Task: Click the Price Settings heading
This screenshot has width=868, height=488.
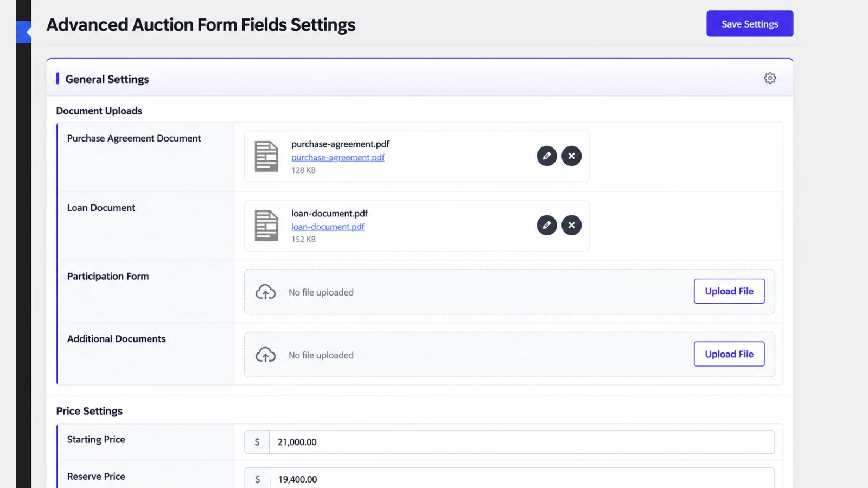Action: [90, 411]
